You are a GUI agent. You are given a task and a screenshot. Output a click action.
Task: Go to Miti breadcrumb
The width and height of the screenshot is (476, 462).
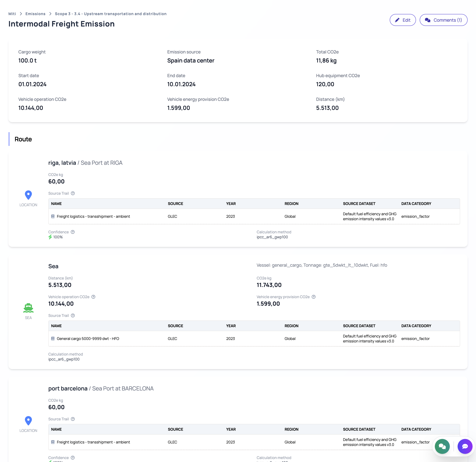click(x=12, y=14)
